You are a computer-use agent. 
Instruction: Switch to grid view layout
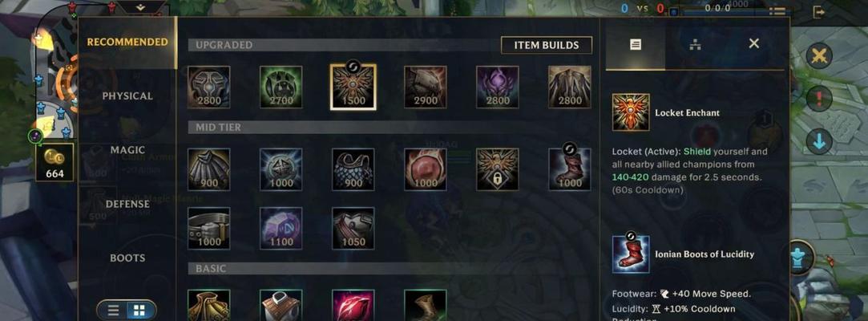click(140, 310)
